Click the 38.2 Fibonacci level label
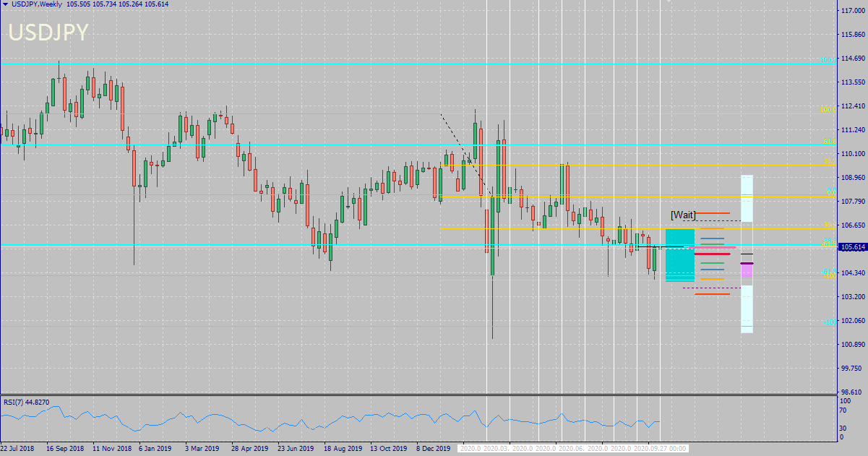The width and height of the screenshot is (868, 456). click(x=831, y=160)
